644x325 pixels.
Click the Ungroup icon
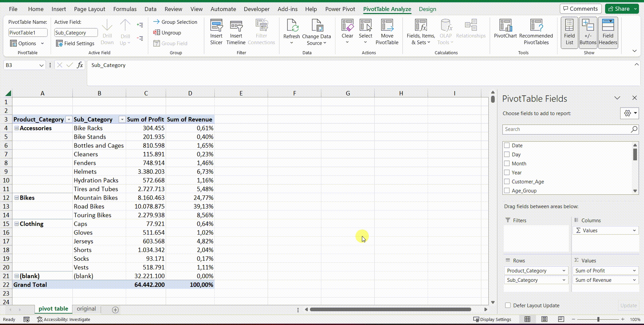(x=156, y=32)
